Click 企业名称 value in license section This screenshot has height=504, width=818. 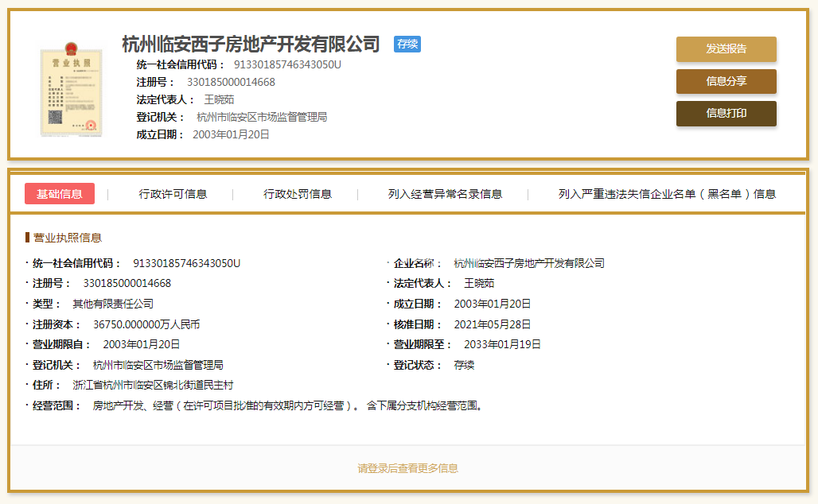(x=529, y=263)
